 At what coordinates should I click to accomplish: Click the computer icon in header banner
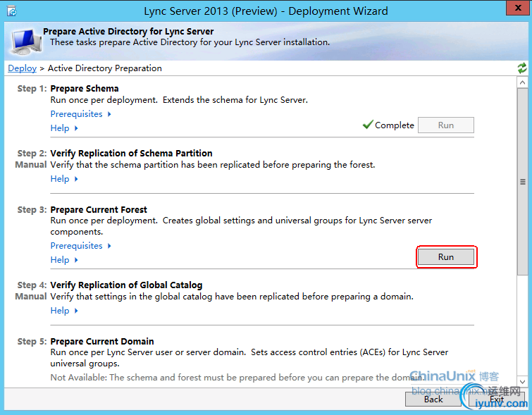(26, 42)
